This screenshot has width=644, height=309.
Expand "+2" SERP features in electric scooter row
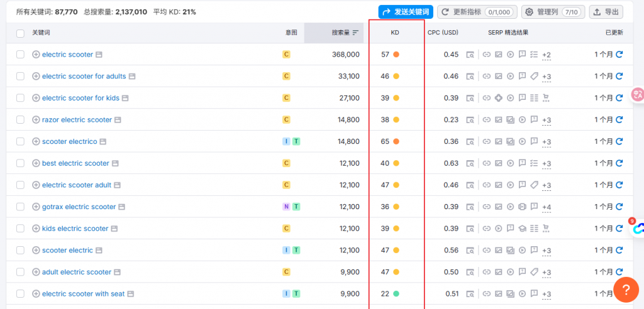(x=546, y=55)
